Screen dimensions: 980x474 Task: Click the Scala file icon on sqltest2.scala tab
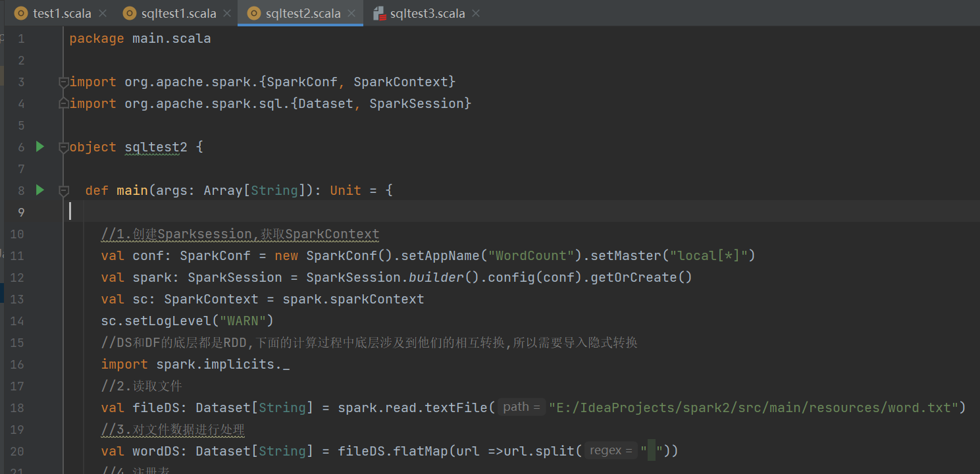[x=254, y=13]
